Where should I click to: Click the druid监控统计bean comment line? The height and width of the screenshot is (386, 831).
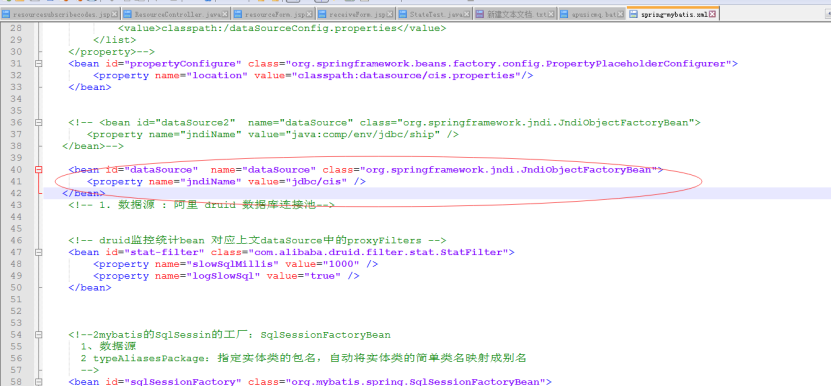click(257, 240)
